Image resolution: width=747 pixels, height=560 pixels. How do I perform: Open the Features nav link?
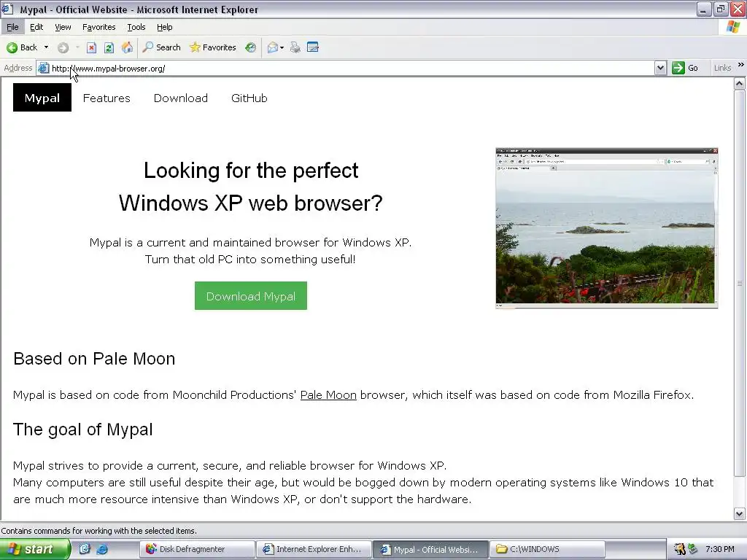click(107, 98)
